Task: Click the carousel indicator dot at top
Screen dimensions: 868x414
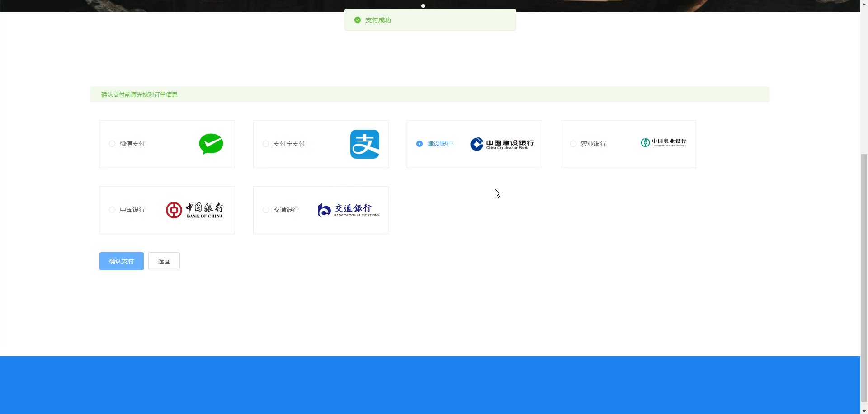Action: 423,6
